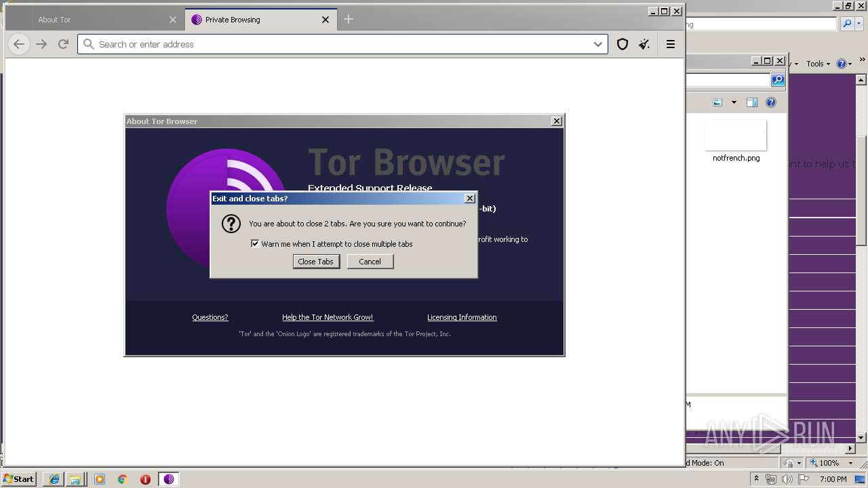The image size is (868, 488).
Task: Expand the 100% zoom level dropdown
Action: tap(850, 463)
